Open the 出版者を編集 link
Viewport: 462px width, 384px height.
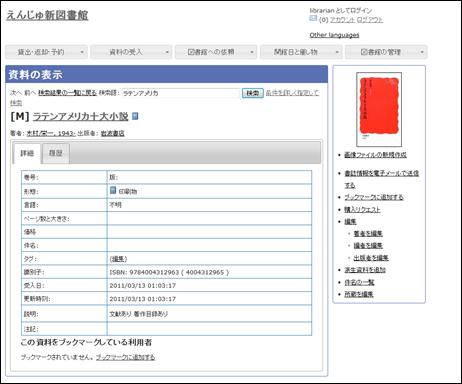pos(371,258)
